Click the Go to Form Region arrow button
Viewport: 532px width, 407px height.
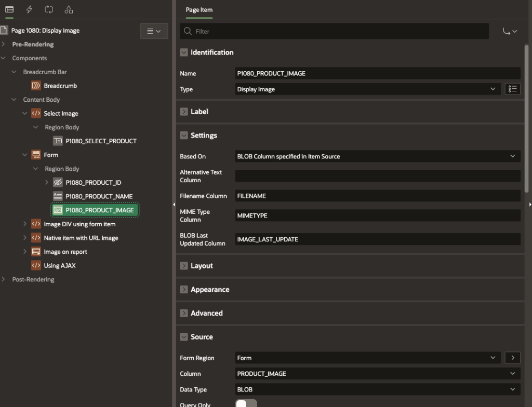512,358
